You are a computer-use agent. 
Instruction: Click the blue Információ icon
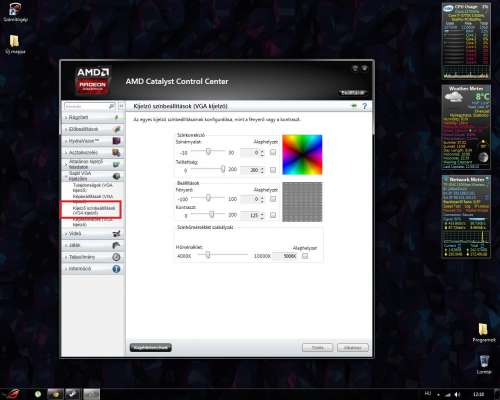coord(116,269)
